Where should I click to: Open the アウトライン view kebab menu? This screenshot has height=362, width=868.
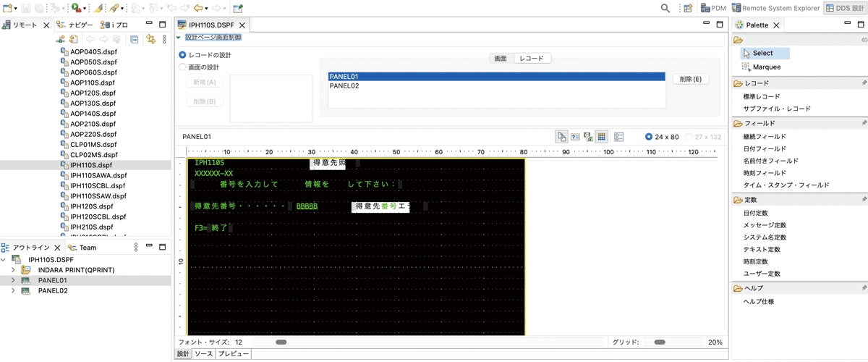(x=136, y=248)
